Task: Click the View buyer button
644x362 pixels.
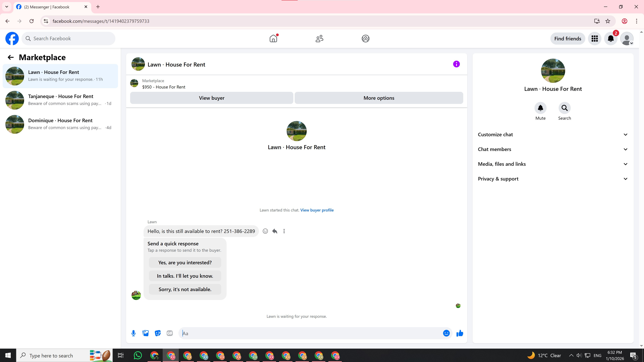Action: pos(211,98)
